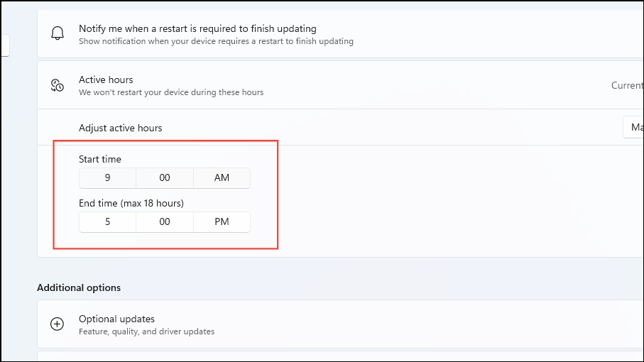Open the Adjust active hours dropdown
Screen dimensions: 644x362
pyautogui.click(x=633, y=128)
